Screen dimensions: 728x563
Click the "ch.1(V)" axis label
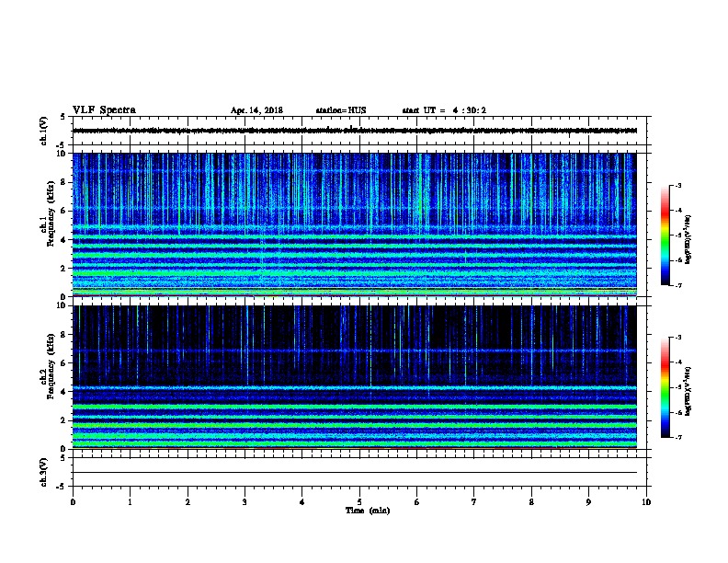pos(44,131)
